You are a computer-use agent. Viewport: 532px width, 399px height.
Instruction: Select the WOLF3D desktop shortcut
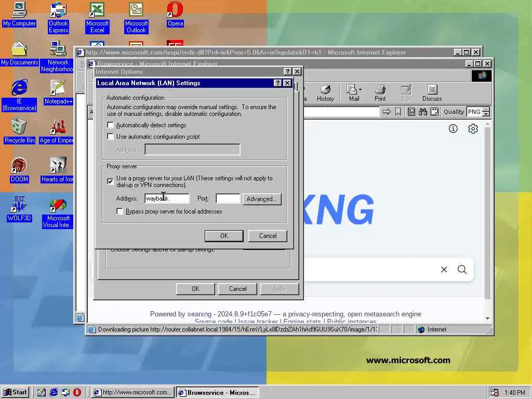(19, 209)
